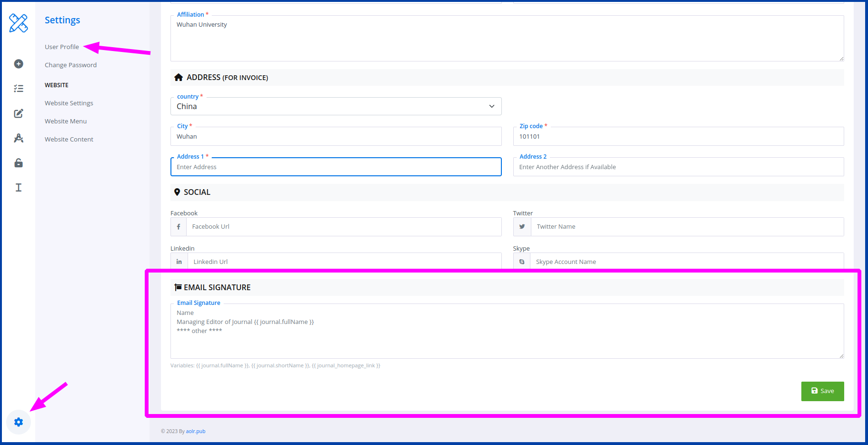Select the drafting compass sidebar icon

[x=19, y=138]
